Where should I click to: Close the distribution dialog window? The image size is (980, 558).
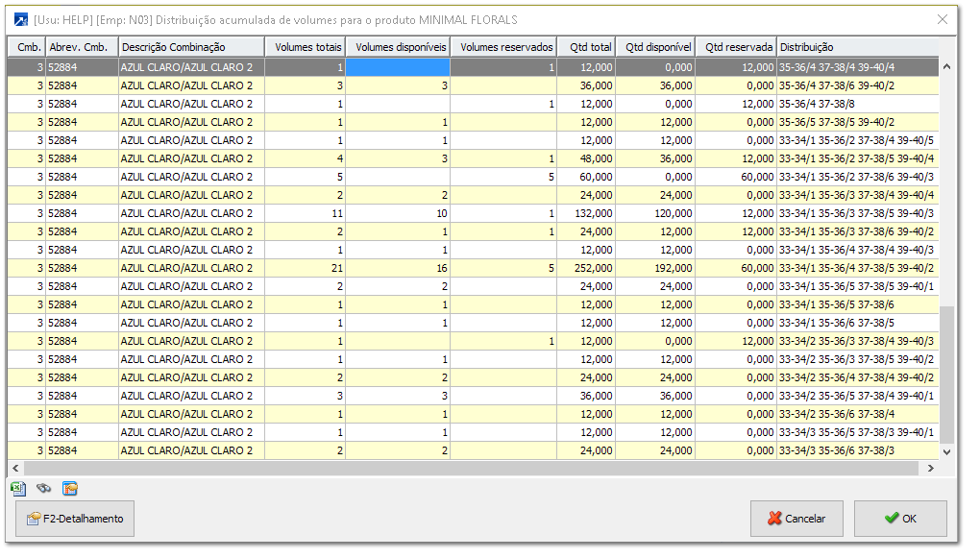[942, 20]
